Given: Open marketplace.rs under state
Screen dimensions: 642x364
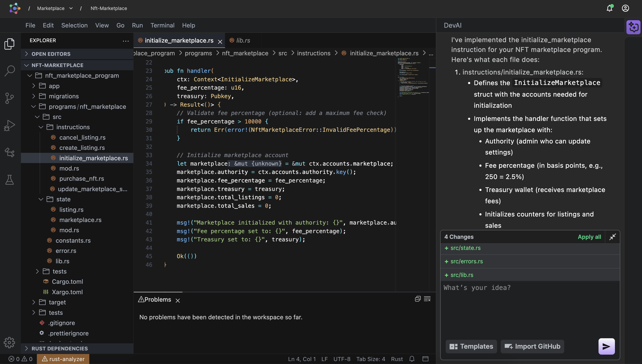Looking at the screenshot, I should [80, 220].
